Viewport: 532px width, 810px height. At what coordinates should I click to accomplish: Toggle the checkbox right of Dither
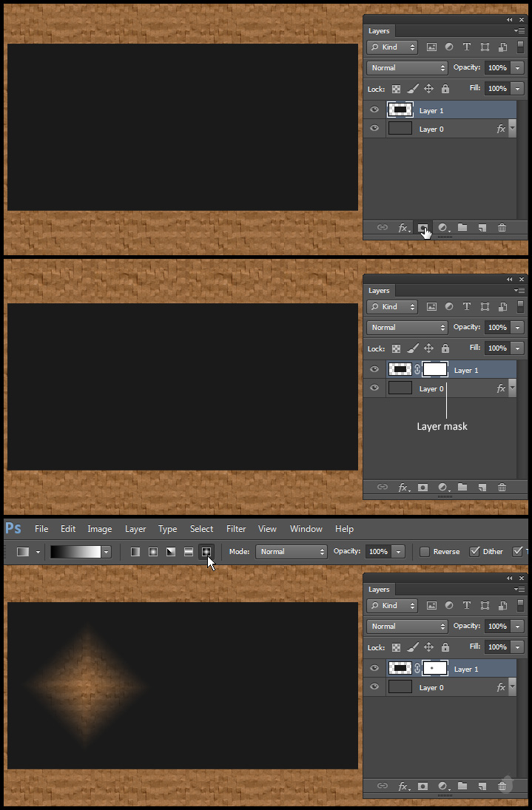point(517,552)
